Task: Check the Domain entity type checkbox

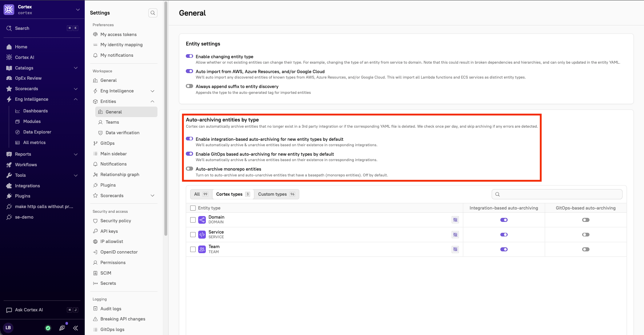Action: coord(193,220)
